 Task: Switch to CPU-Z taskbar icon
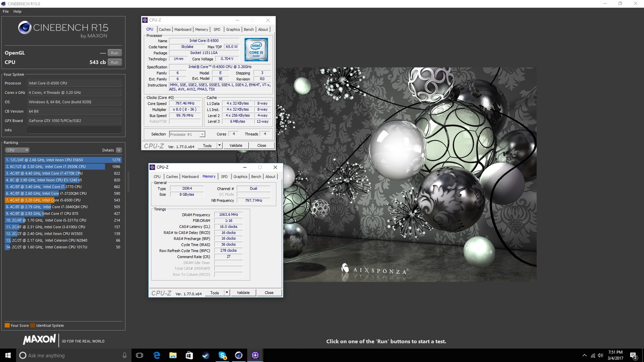pyautogui.click(x=255, y=355)
